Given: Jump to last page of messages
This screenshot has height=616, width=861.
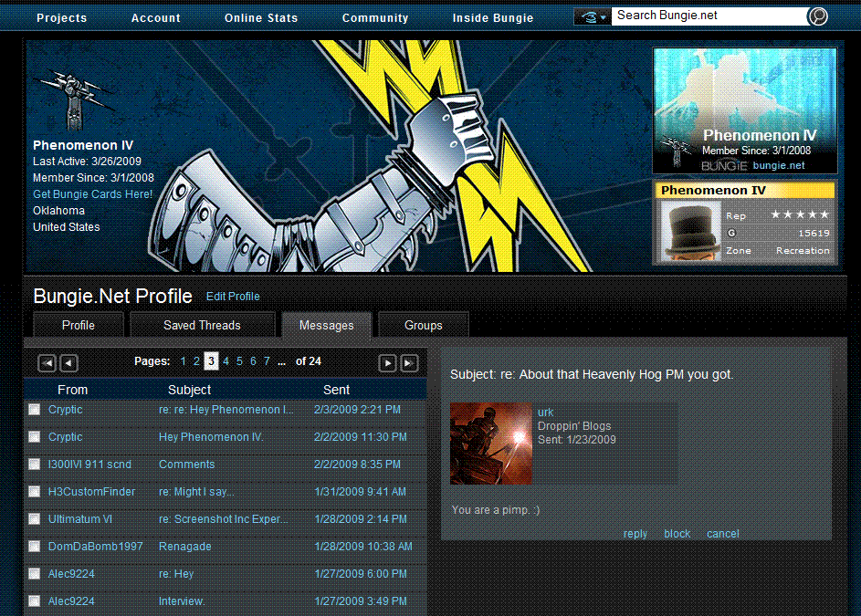Looking at the screenshot, I should pyautogui.click(x=409, y=362).
